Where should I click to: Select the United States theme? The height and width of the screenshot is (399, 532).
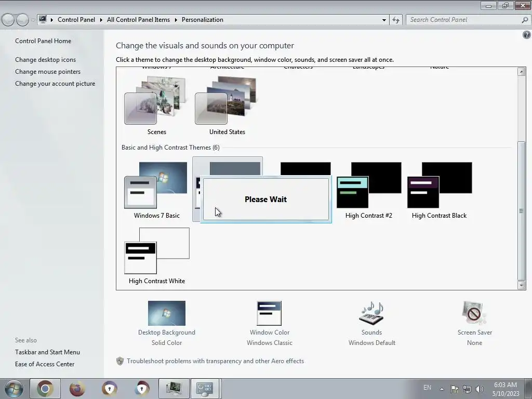coord(227,105)
